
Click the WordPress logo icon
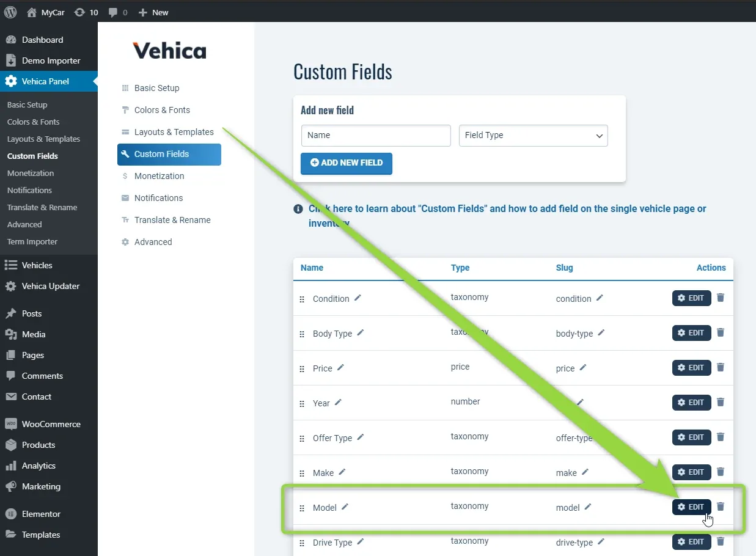10,12
